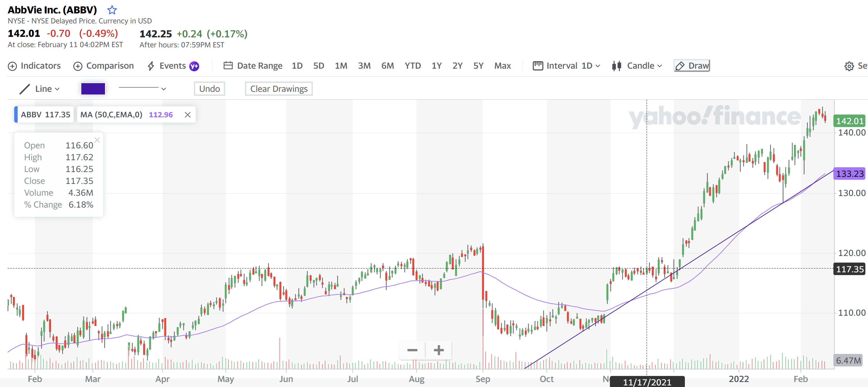This screenshot has width=868, height=387.
Task: Select the 5Y date range
Action: (478, 66)
